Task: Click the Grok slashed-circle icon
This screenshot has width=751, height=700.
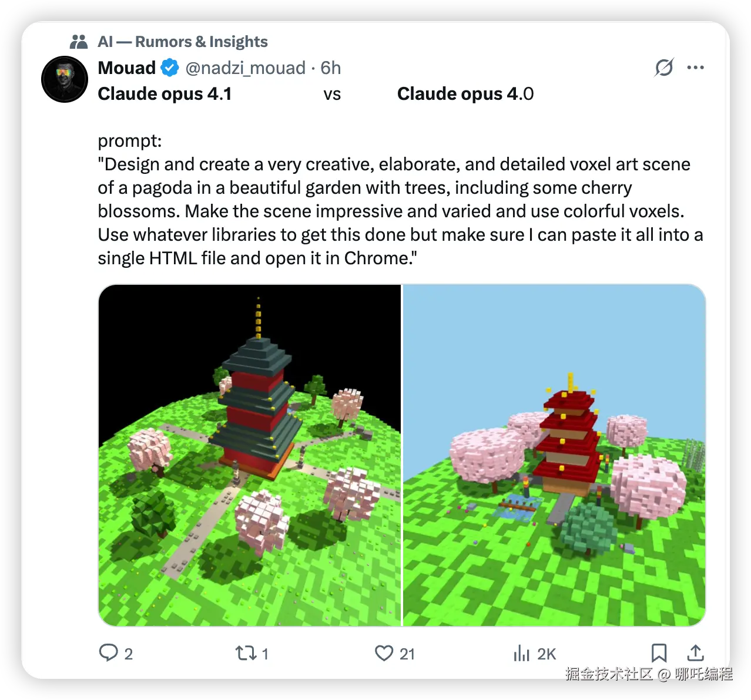Action: [x=664, y=68]
